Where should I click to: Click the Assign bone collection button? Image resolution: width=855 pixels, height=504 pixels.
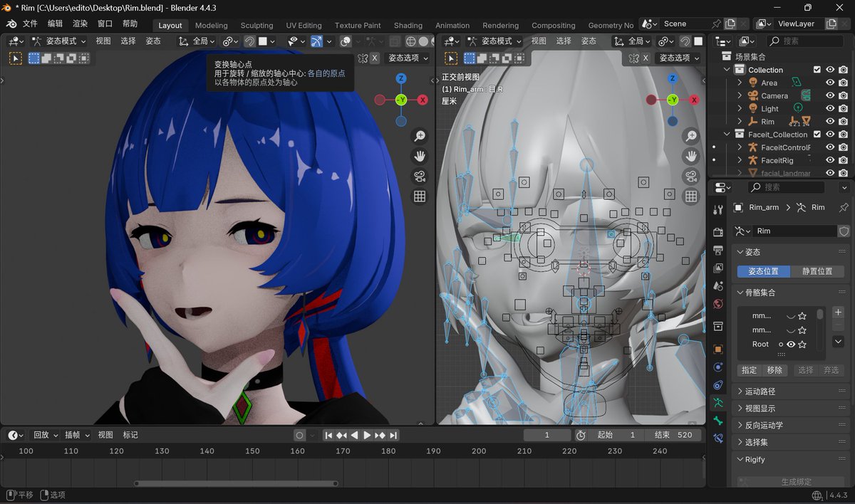pos(750,370)
